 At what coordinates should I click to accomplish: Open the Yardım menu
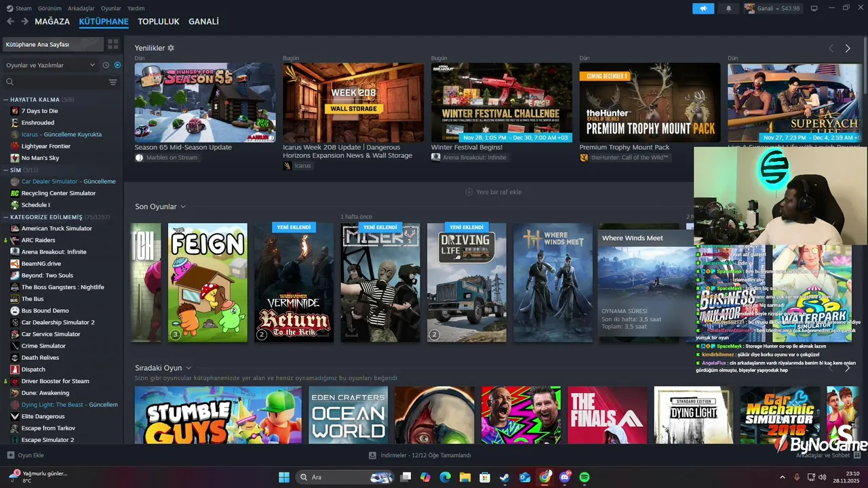[x=136, y=8]
